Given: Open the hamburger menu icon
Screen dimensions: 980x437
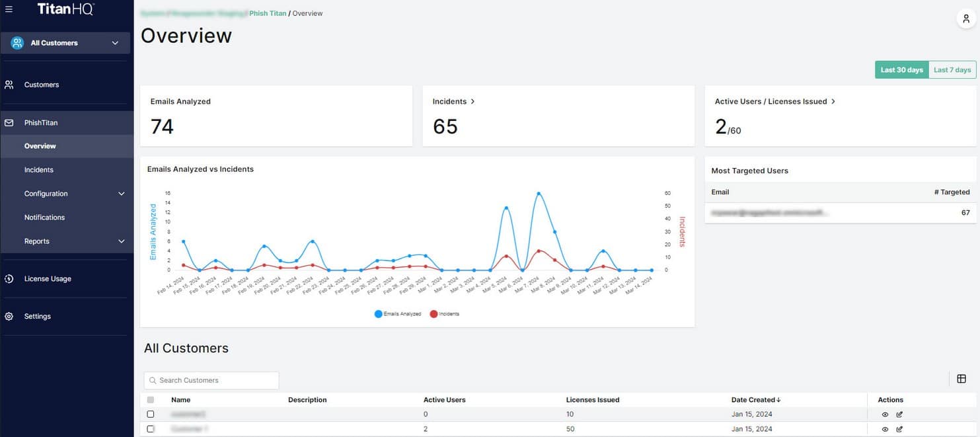Looking at the screenshot, I should tap(9, 9).
